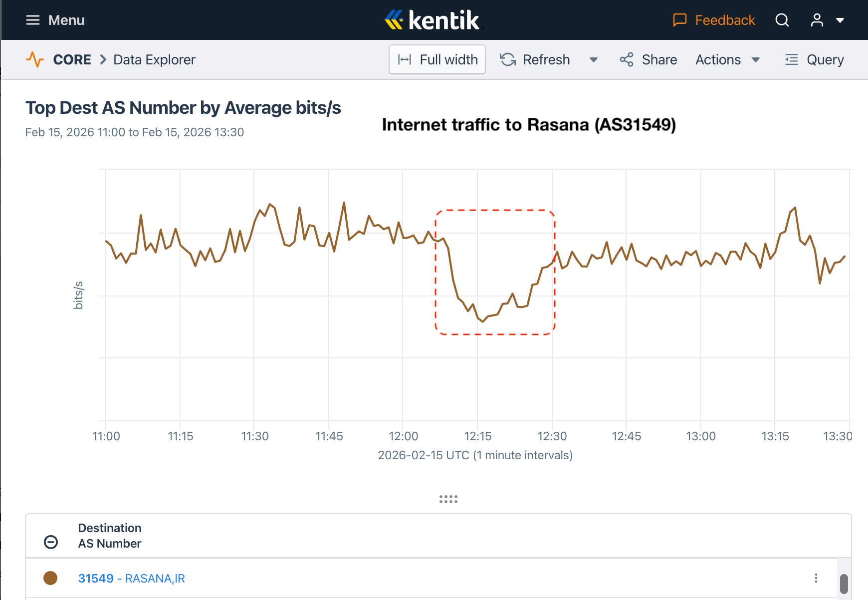
Task: Select Data Explorer breadcrumb item
Action: (x=154, y=59)
